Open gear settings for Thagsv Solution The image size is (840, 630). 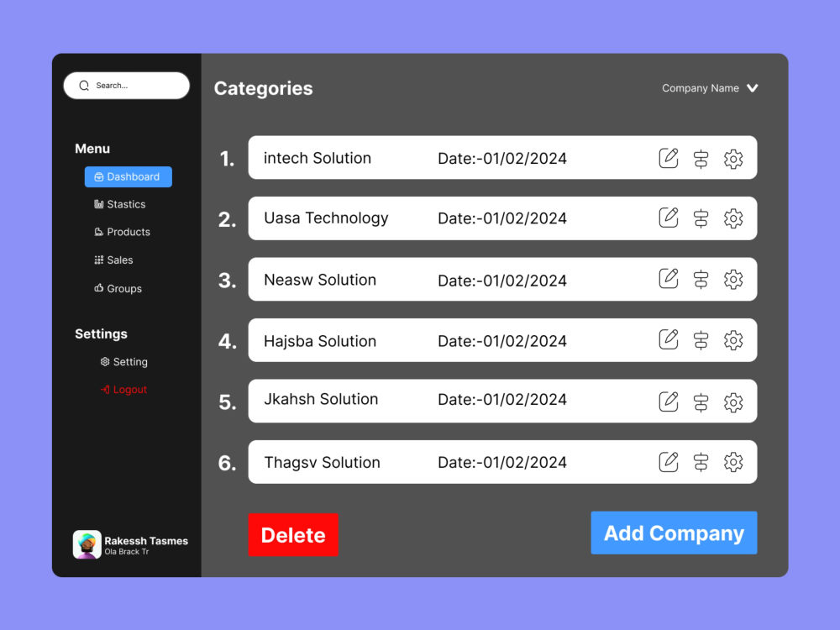(733, 462)
